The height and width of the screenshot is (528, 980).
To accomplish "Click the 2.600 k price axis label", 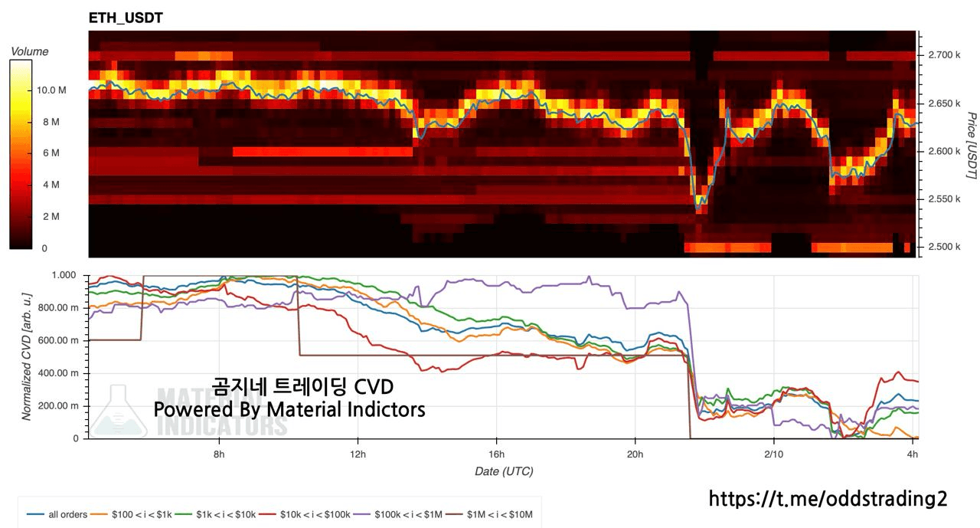I will (943, 151).
